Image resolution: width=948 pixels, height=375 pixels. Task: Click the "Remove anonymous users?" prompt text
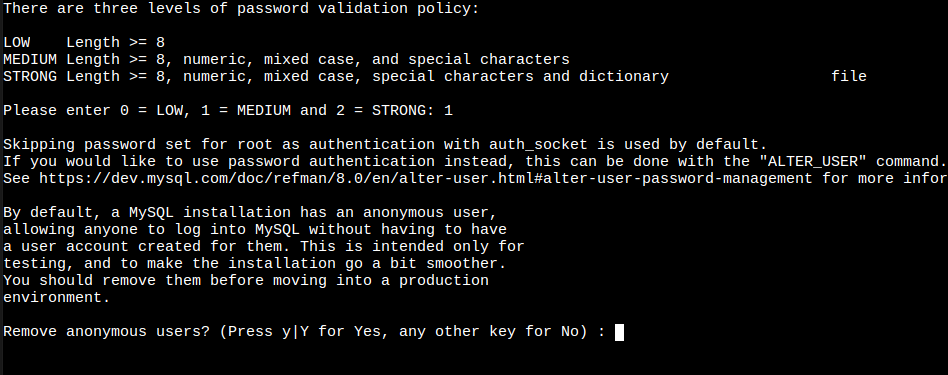pos(107,331)
